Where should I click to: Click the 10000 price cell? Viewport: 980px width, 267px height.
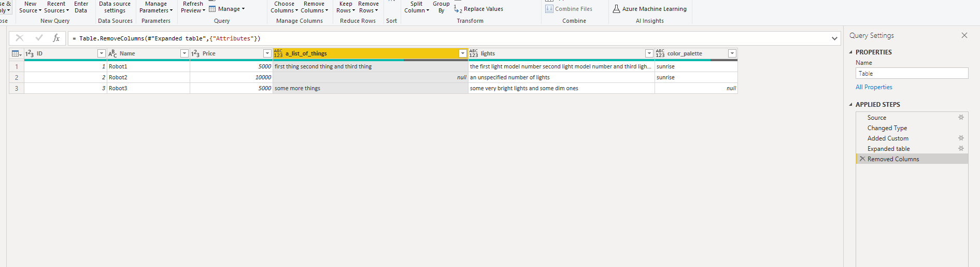tap(231, 77)
